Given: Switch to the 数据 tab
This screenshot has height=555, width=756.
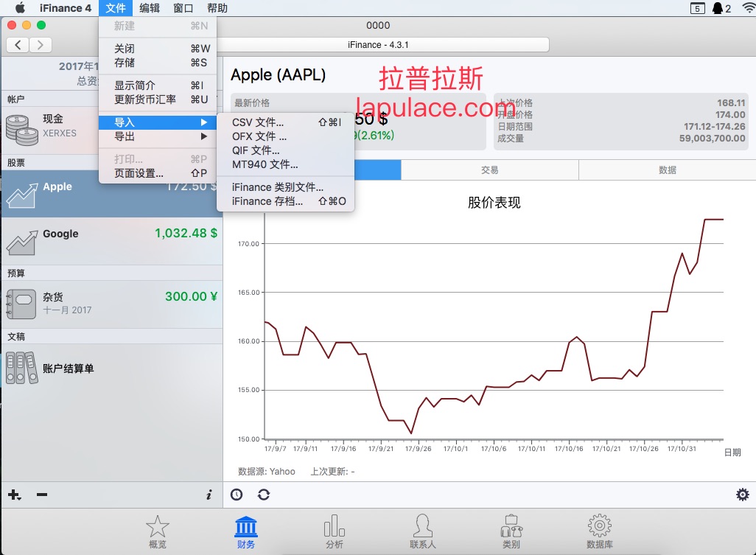Looking at the screenshot, I should 668,170.
